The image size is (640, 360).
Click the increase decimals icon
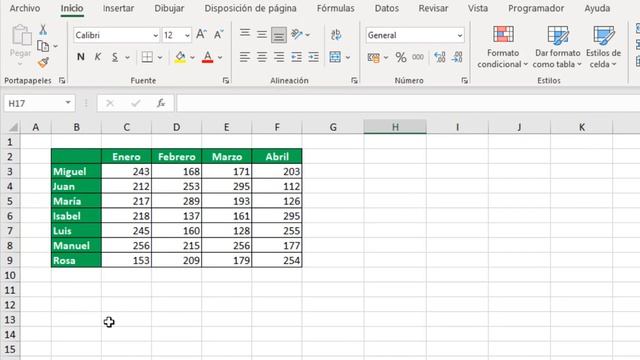pos(440,58)
